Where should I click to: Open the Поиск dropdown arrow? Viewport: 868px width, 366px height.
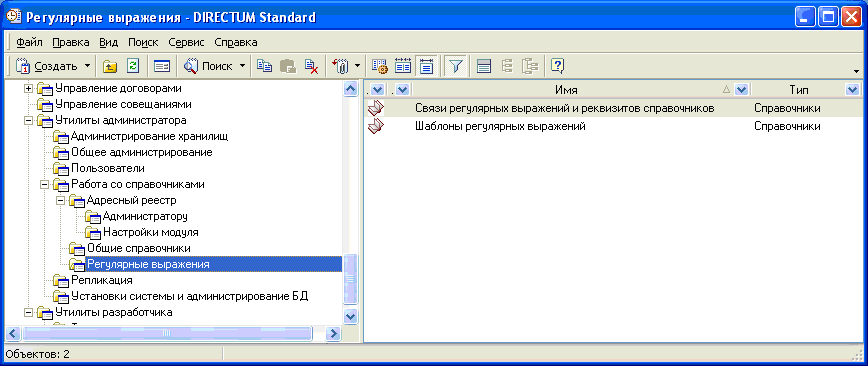point(242,66)
